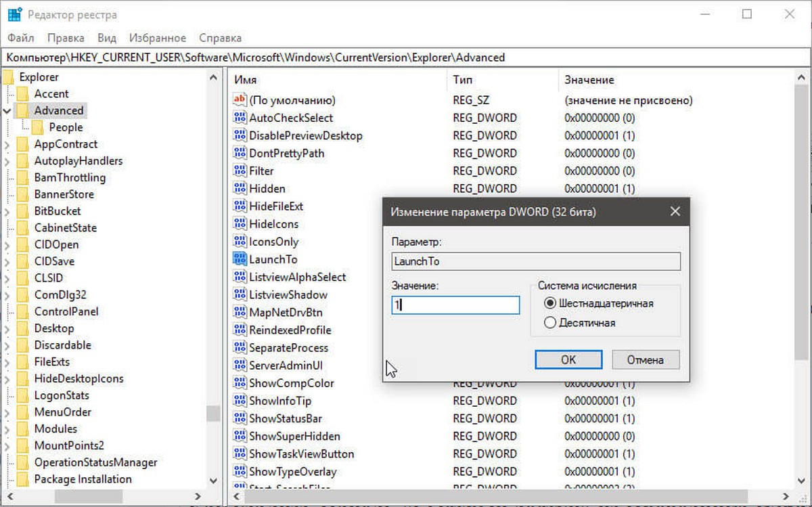
Task: Open the Избранное menu
Action: click(158, 38)
